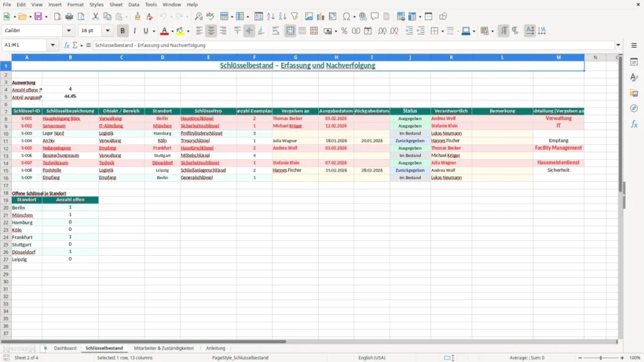
Task: Apply the yellow background color swatch
Action: coord(180,31)
